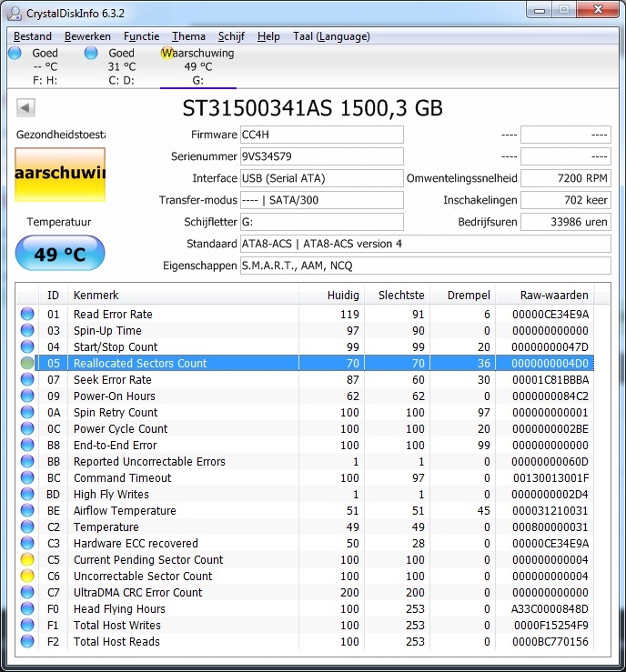This screenshot has height=672, width=626.
Task: Click the status icon for Power Cycle Count
Action: (x=27, y=428)
